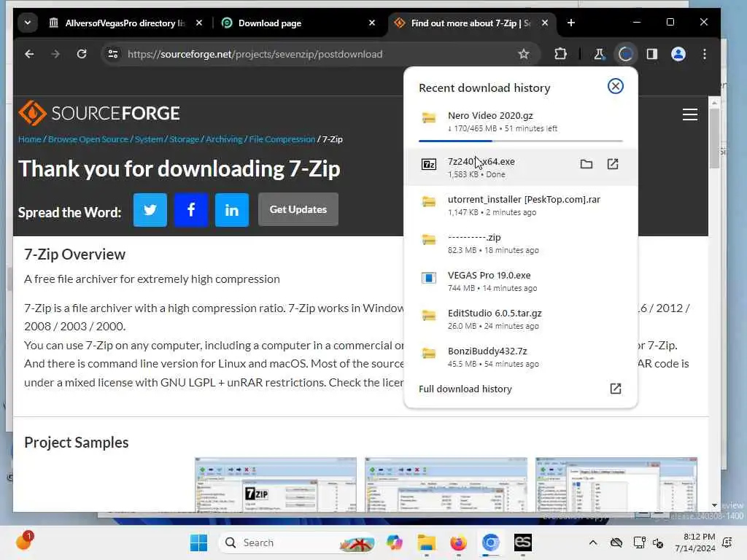
Task: Close the Download page tab
Action: (x=372, y=23)
